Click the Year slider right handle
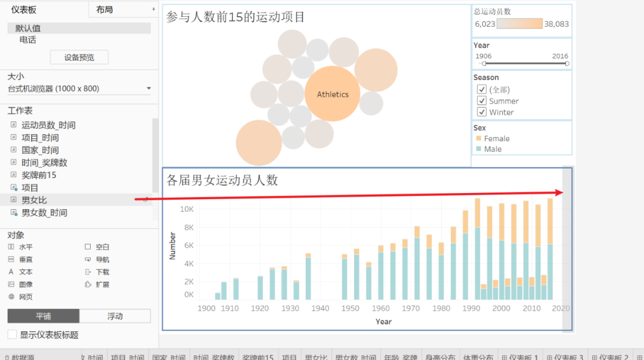The image size is (644, 360). pos(567,64)
